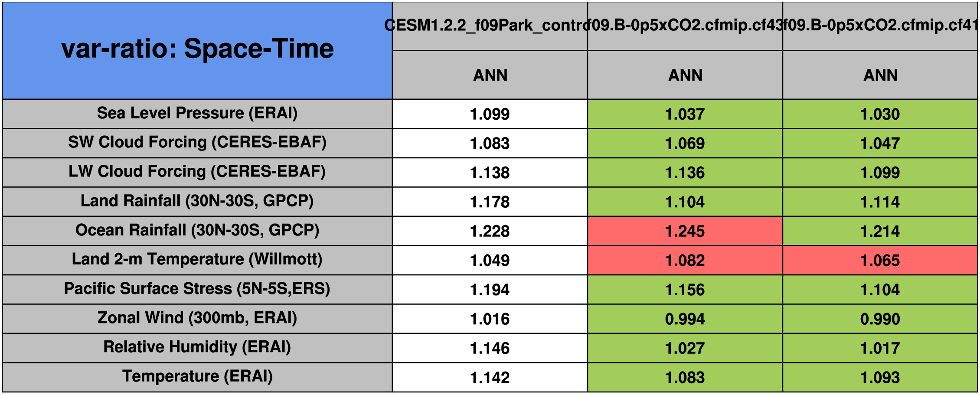Select the Pacific Surface Stress (5N-5S,ERS) label
This screenshot has width=980, height=395.
tap(197, 289)
